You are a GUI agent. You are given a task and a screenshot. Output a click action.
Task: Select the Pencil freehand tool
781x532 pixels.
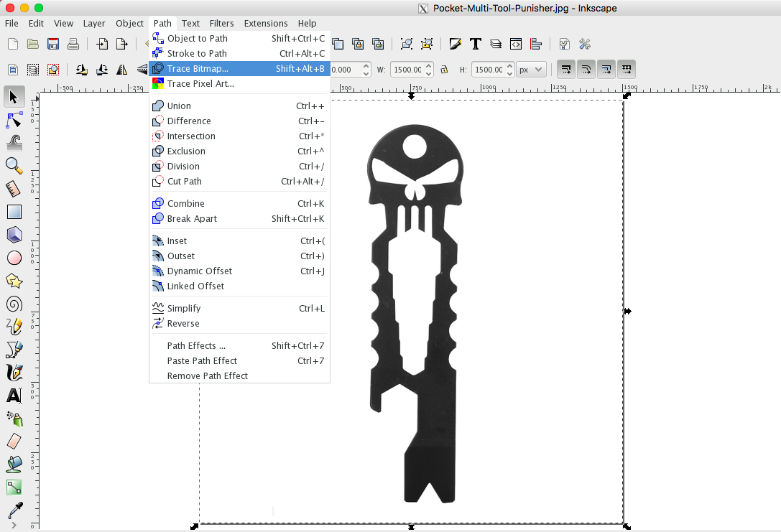click(14, 327)
